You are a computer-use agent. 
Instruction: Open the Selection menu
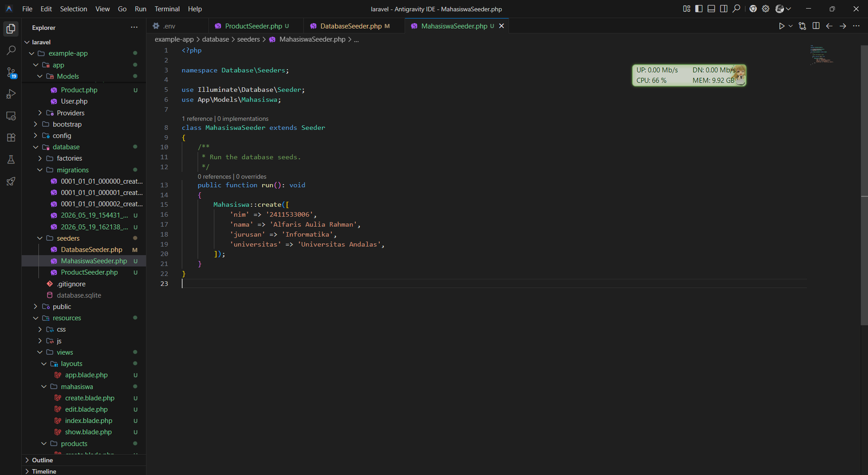[x=73, y=9]
